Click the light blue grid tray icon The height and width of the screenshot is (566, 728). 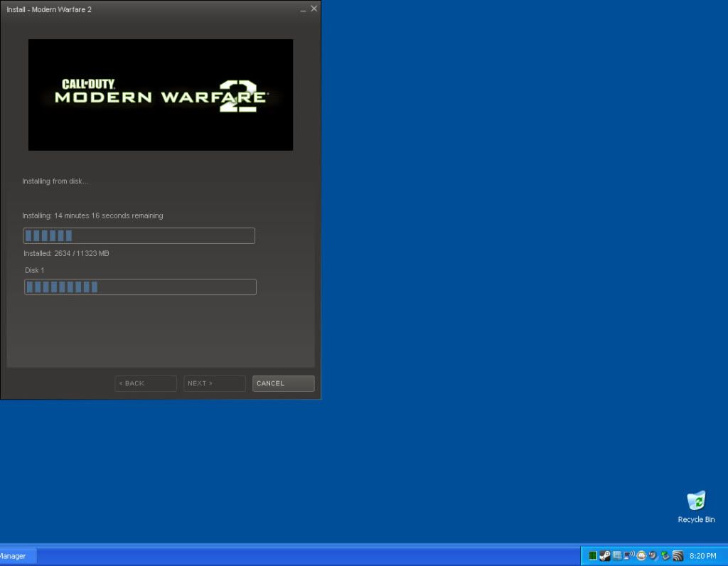click(x=617, y=556)
